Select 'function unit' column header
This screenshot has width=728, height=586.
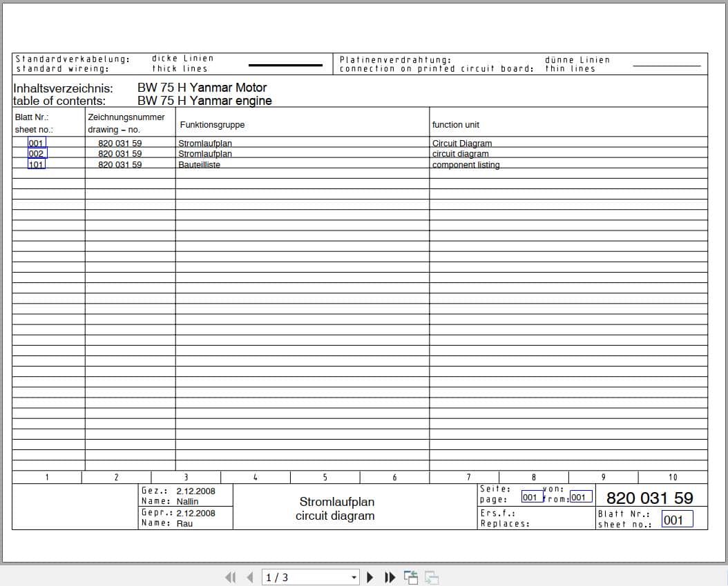pos(455,125)
